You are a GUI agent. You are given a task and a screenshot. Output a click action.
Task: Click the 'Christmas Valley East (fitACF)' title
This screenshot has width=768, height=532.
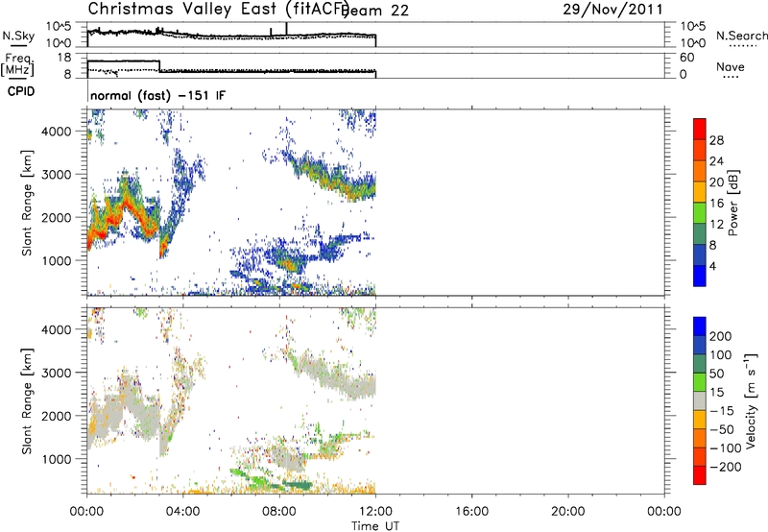pyautogui.click(x=219, y=9)
